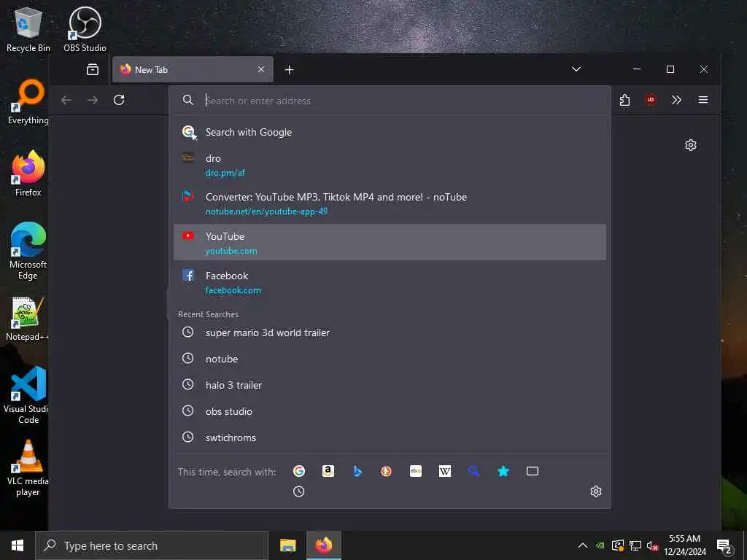Open a new tab with plus button
Screen dimensions: 747x560
(x=289, y=69)
